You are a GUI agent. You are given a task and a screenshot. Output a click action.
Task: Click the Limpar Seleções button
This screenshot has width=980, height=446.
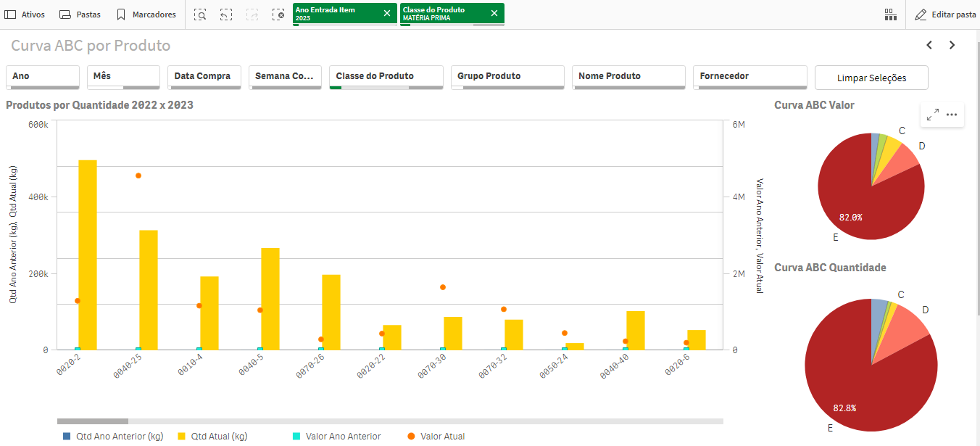click(871, 78)
